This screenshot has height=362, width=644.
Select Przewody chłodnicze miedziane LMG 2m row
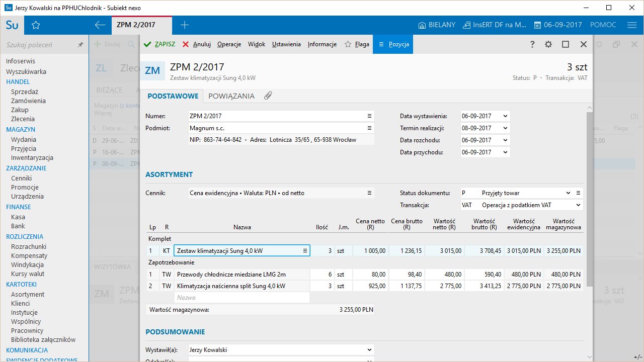(365, 275)
